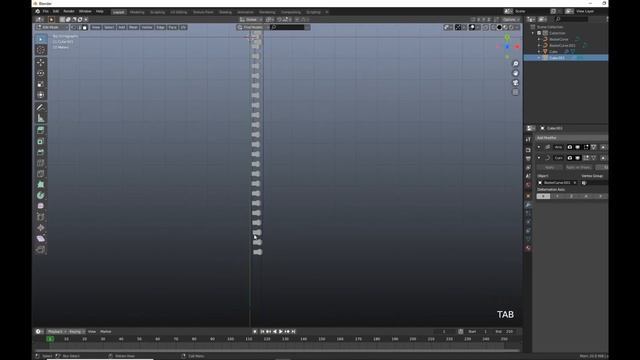Expand BezierCurve.001 in outliner

point(539,45)
